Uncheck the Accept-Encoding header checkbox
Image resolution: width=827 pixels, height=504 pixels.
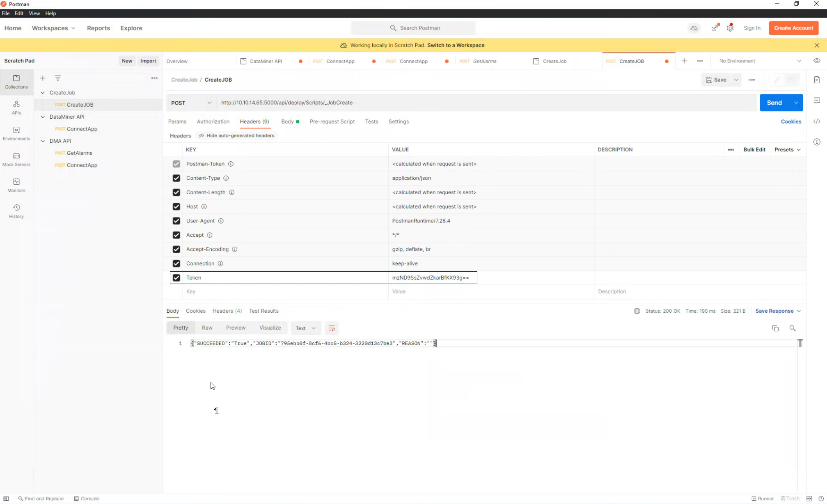pos(176,249)
